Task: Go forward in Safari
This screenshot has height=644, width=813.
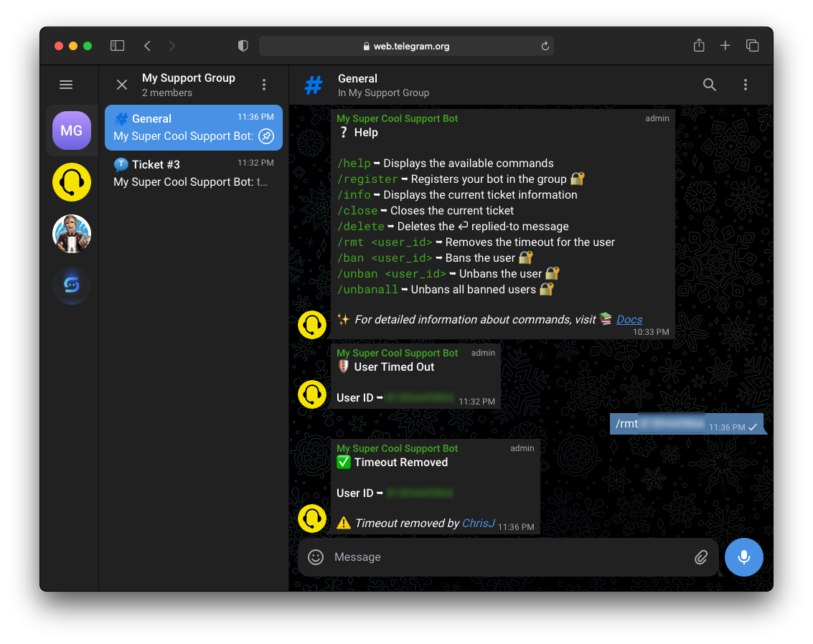Action: point(172,46)
